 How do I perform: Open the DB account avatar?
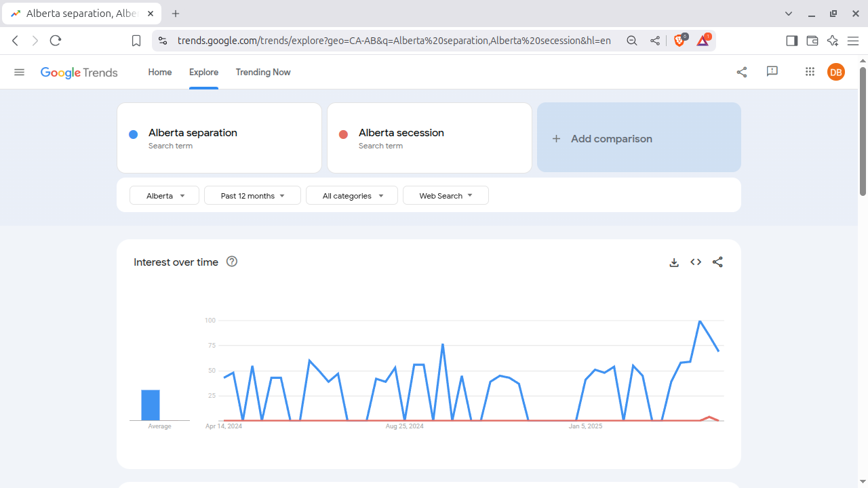[x=836, y=72]
